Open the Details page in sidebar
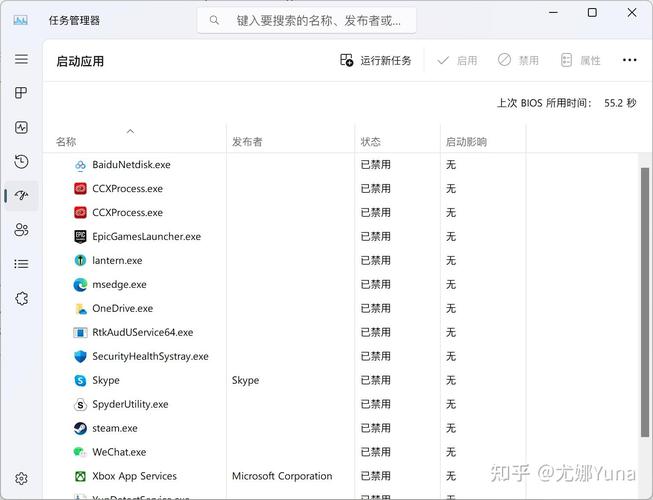Image resolution: width=653 pixels, height=500 pixels. point(21,264)
